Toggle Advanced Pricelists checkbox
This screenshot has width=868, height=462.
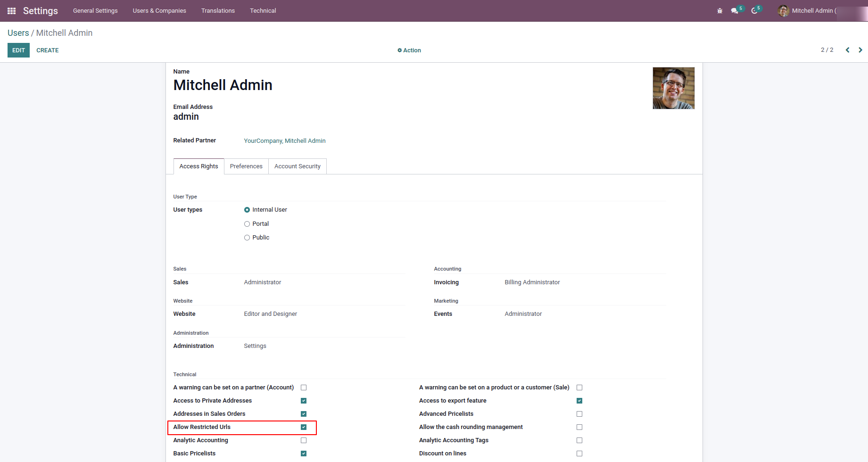[579, 414]
